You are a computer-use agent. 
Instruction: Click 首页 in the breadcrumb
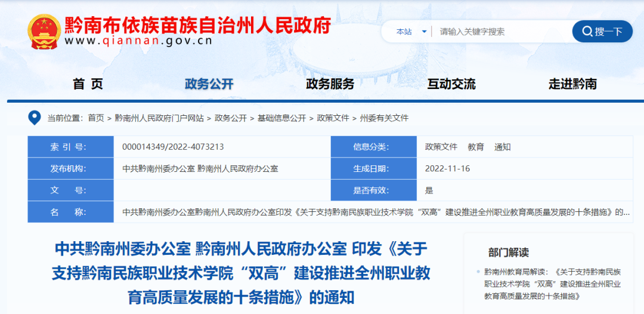[x=96, y=118]
